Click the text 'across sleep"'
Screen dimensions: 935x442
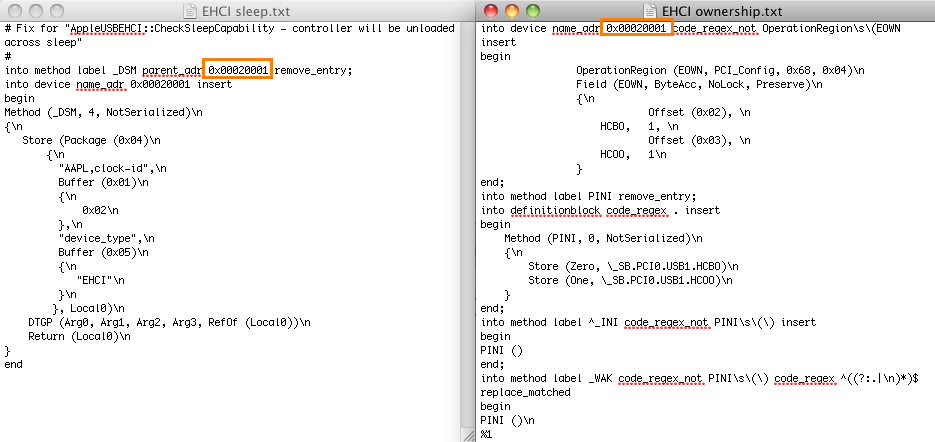pos(43,42)
